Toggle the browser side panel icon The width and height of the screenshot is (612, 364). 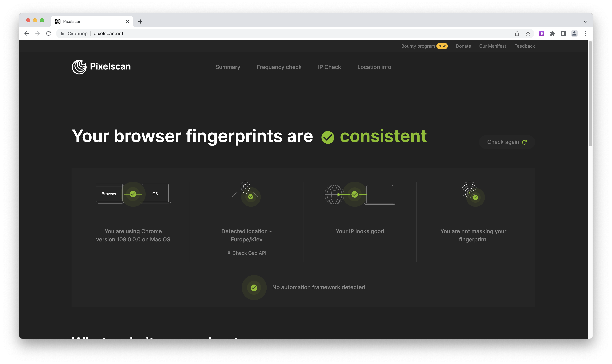564,34
